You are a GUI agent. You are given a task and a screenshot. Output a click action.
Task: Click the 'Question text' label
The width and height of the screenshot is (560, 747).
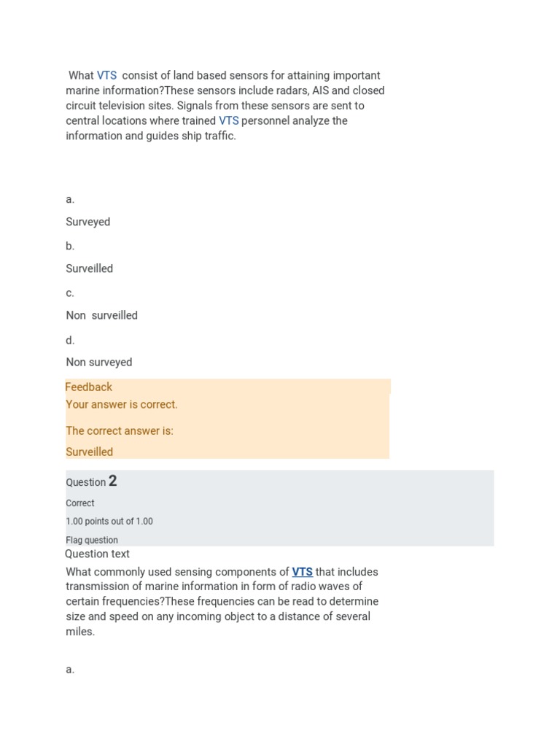[x=97, y=554]
